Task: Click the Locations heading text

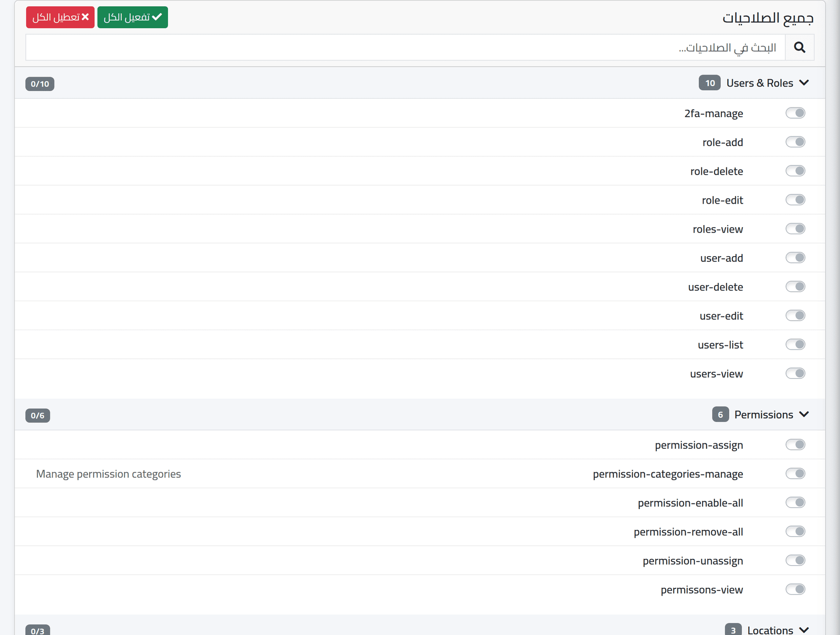Action: click(x=770, y=630)
